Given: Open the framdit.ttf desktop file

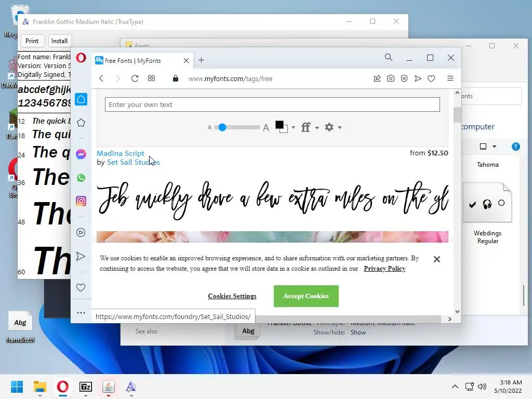Looking at the screenshot, I should click(x=20, y=326).
